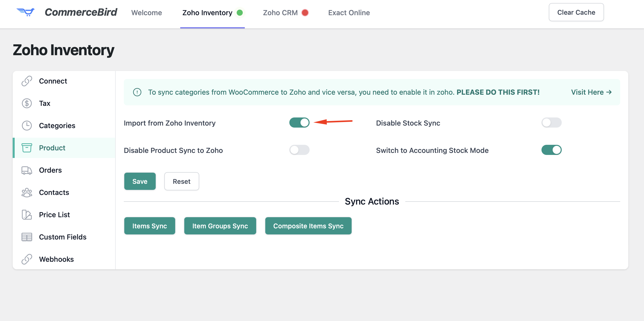Click the Categories clock icon
The height and width of the screenshot is (321, 644).
point(27,126)
